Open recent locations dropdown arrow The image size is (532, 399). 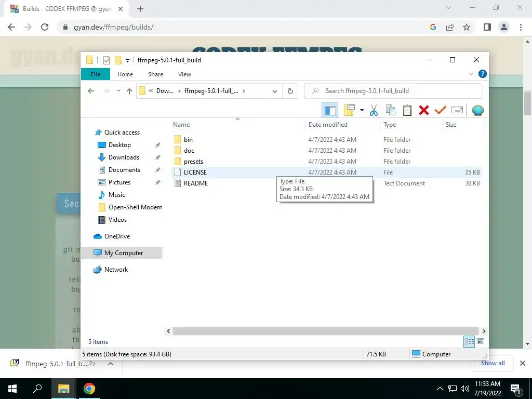118,91
